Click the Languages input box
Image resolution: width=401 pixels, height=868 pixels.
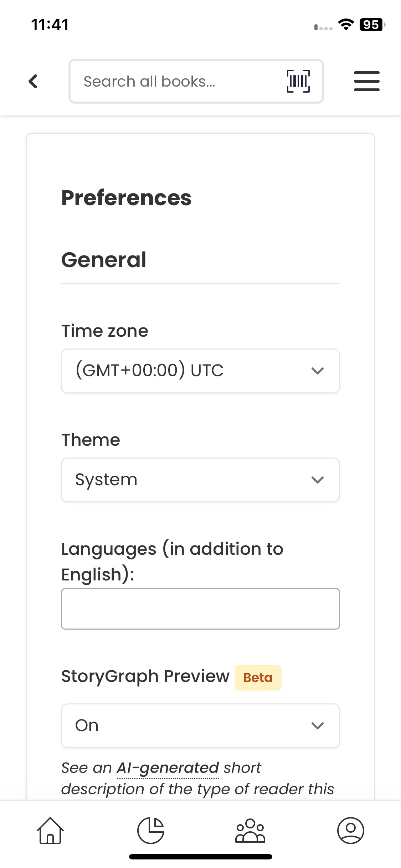coord(200,609)
